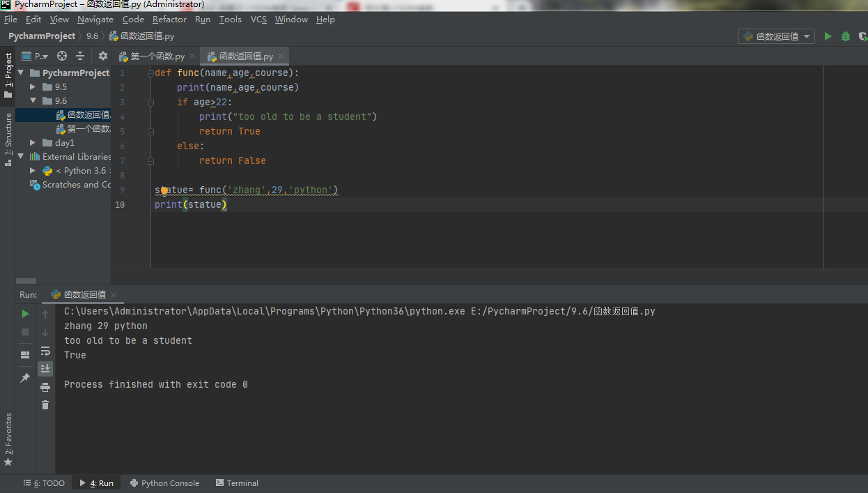Collapse the 9.6 folder
868x493 pixels.
(33, 101)
